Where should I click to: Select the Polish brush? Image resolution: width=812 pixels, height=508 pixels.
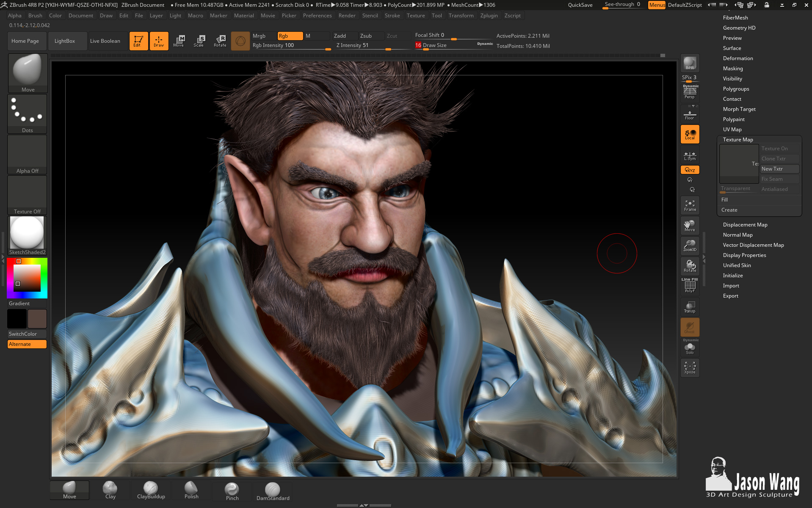point(191,490)
